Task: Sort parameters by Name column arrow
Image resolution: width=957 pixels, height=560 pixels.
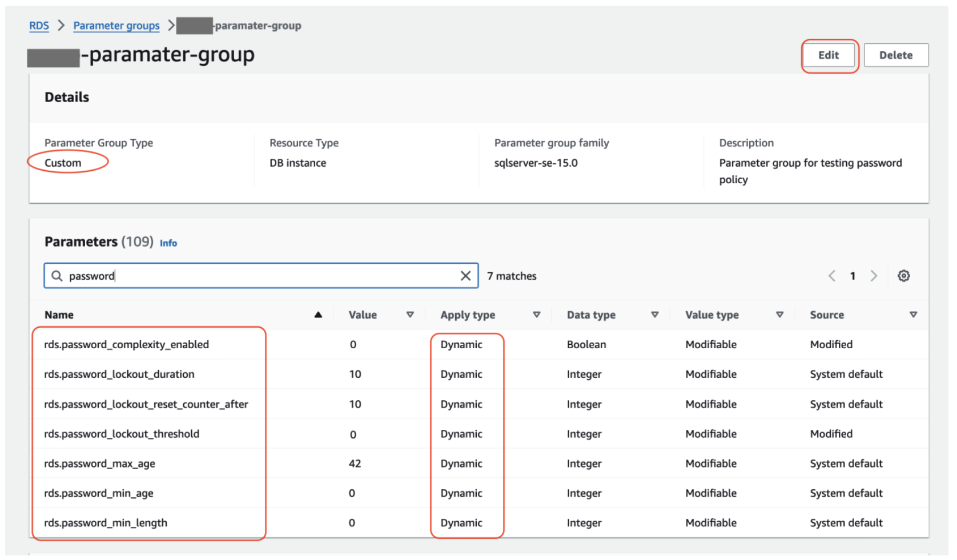Action: [318, 315]
